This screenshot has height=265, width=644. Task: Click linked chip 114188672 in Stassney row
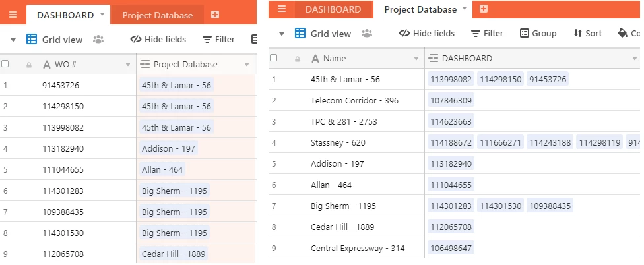[x=451, y=143]
